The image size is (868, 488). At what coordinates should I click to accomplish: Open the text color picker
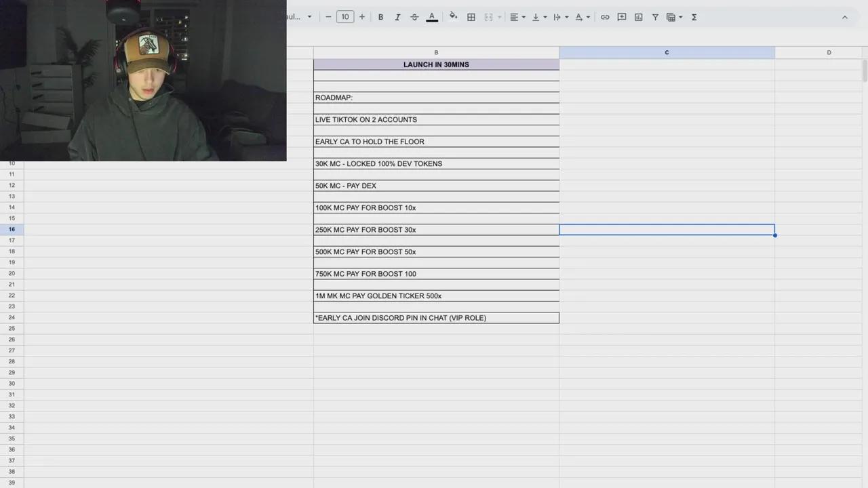[432, 17]
